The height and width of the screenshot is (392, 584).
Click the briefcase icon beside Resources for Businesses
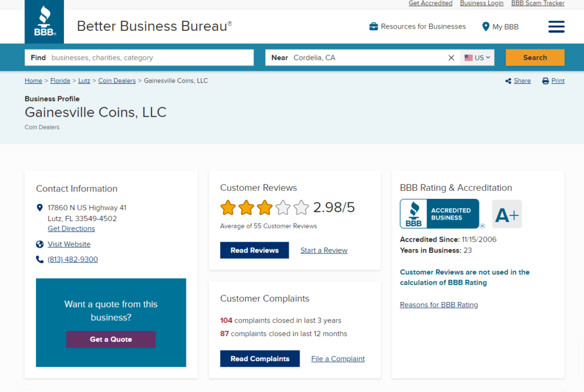[374, 26]
